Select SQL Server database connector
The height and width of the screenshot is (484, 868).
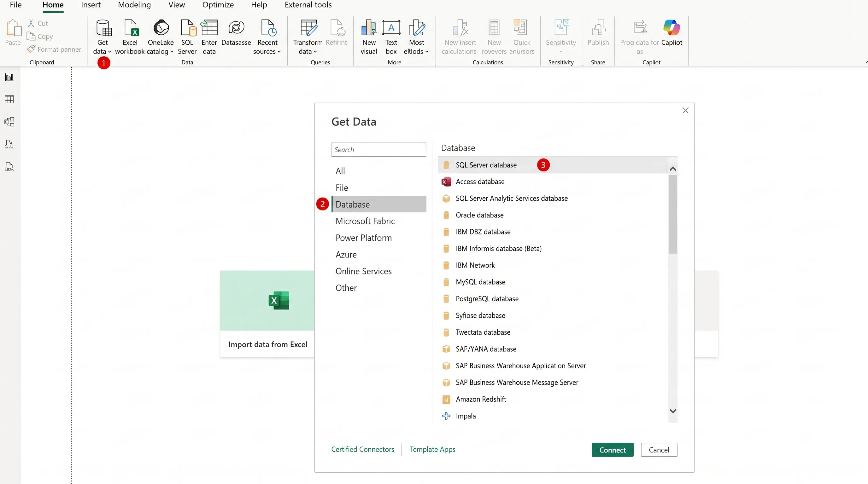tap(553, 165)
